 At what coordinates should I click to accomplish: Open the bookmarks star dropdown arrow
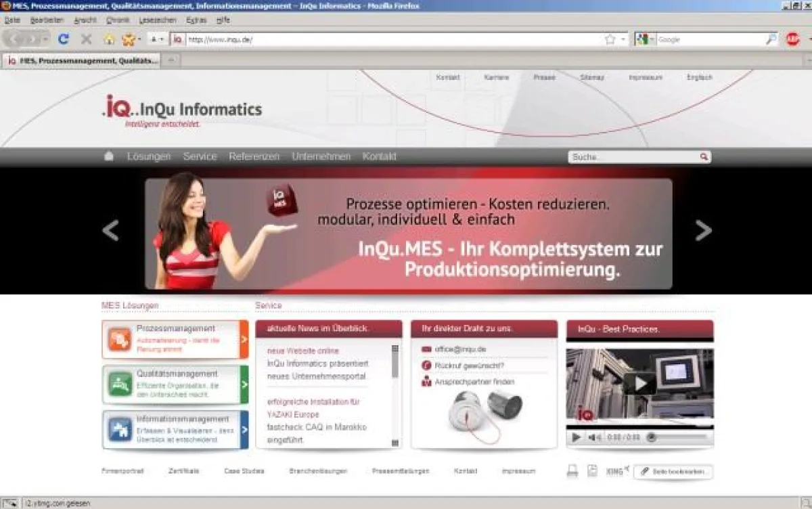tap(139, 39)
